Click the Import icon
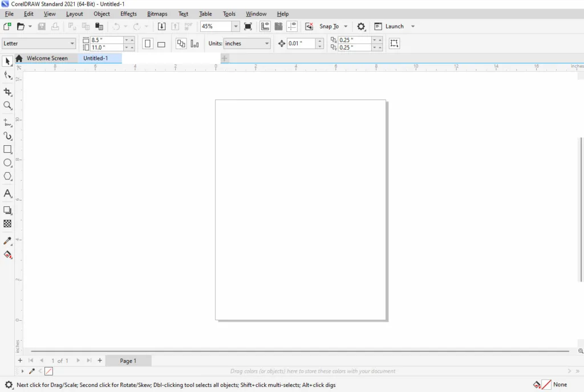The height and width of the screenshot is (392, 584). pyautogui.click(x=161, y=26)
